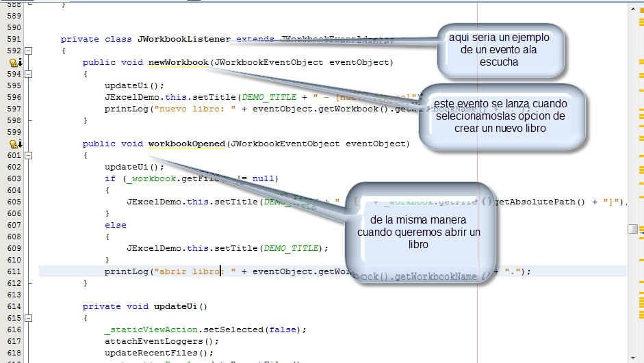Viewport: 644px width, 363px height.
Task: Click the else keyword on line 607
Action: 116,225
